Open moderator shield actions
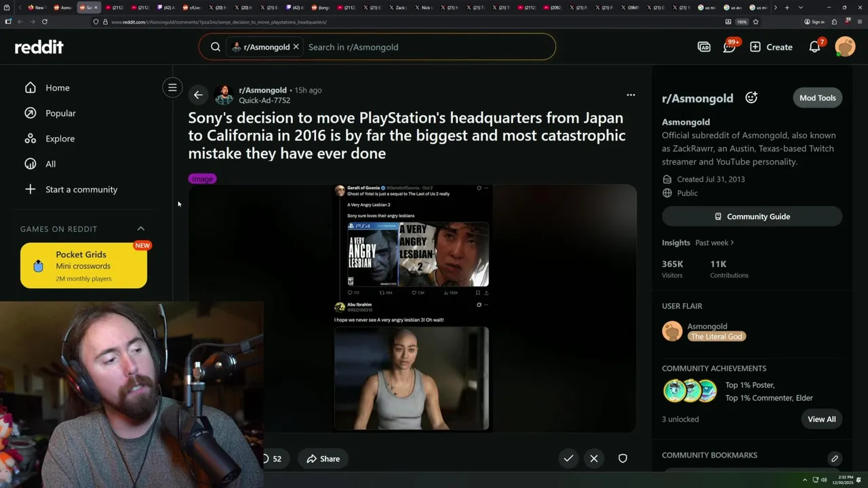The height and width of the screenshot is (488, 868). [x=623, y=458]
